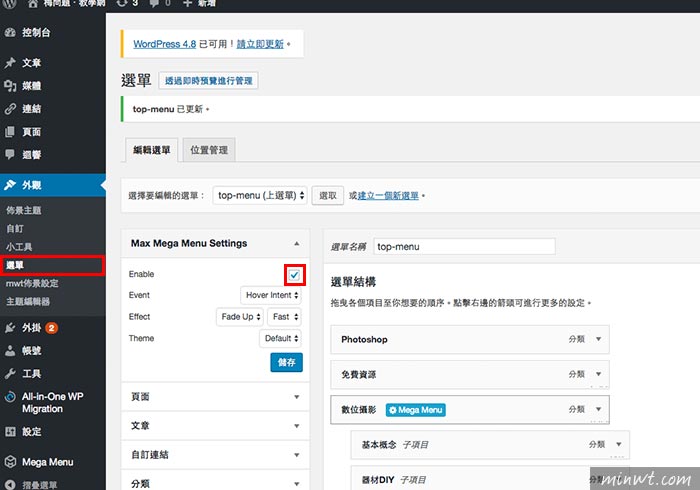The width and height of the screenshot is (700, 490).
Task: Open the Posts (文章) pin icon
Action: tap(10, 63)
